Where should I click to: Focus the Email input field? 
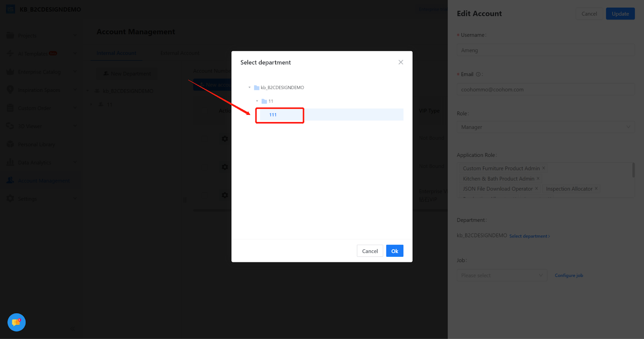tap(545, 89)
